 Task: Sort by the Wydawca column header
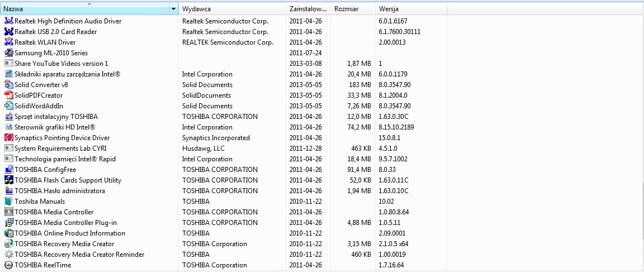point(233,9)
